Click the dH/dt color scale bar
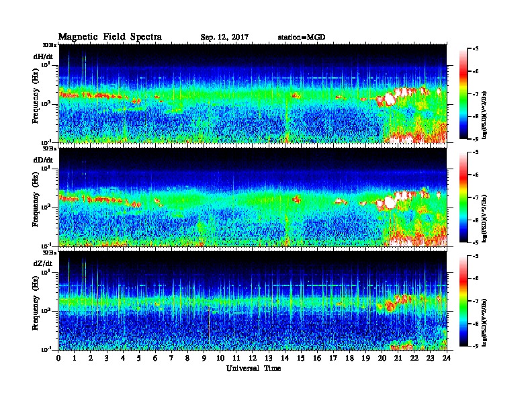Image resolution: width=532 pixels, height=411 pixels. tap(463, 94)
